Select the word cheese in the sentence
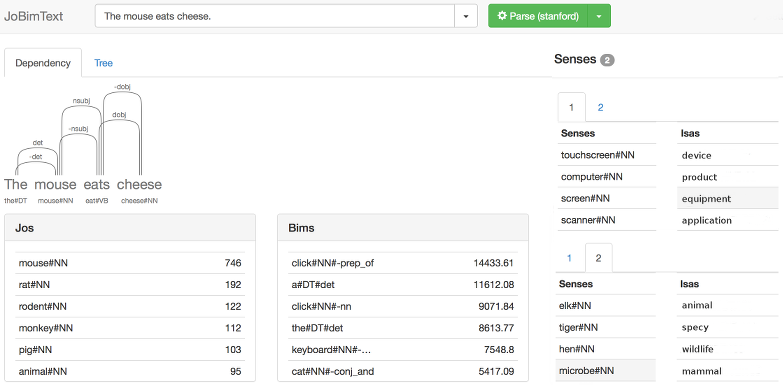This screenshot has width=783, height=387. point(139,184)
